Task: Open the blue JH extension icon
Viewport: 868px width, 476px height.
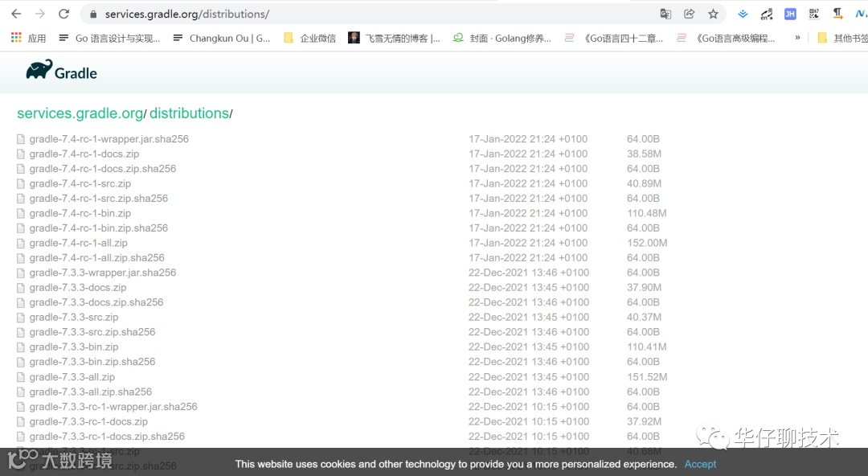Action: 790,14
